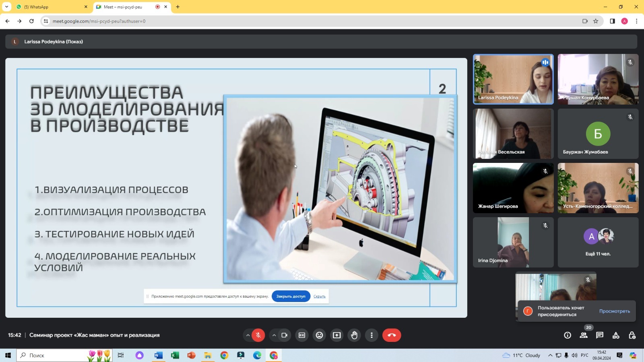Image resolution: width=644 pixels, height=362 pixels.
Task: Click «Скрыть» link in the sharing banner
Action: tap(319, 296)
